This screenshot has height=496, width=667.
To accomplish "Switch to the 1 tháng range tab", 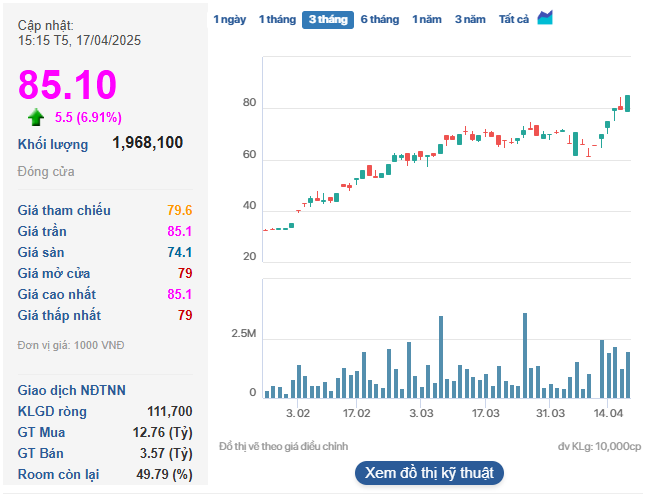I will 277,19.
